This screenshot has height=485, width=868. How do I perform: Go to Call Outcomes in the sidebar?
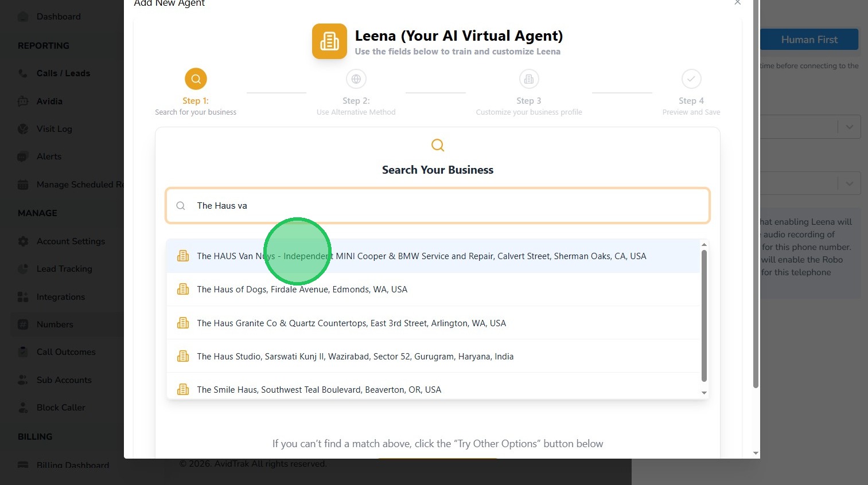click(x=66, y=352)
